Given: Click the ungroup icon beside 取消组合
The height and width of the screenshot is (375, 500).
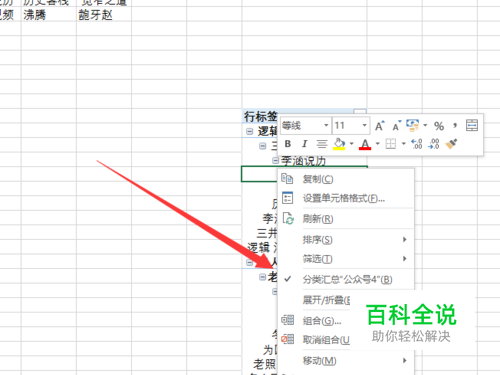Looking at the screenshot, I should [287, 339].
